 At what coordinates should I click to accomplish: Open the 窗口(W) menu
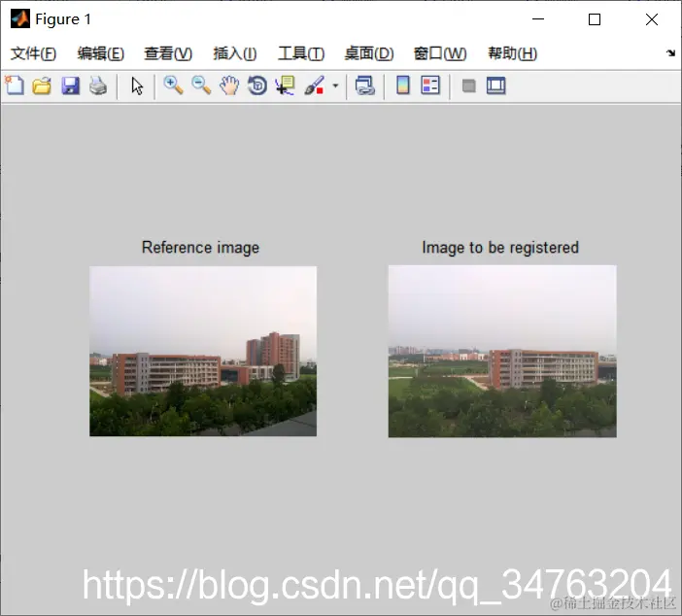coord(440,53)
